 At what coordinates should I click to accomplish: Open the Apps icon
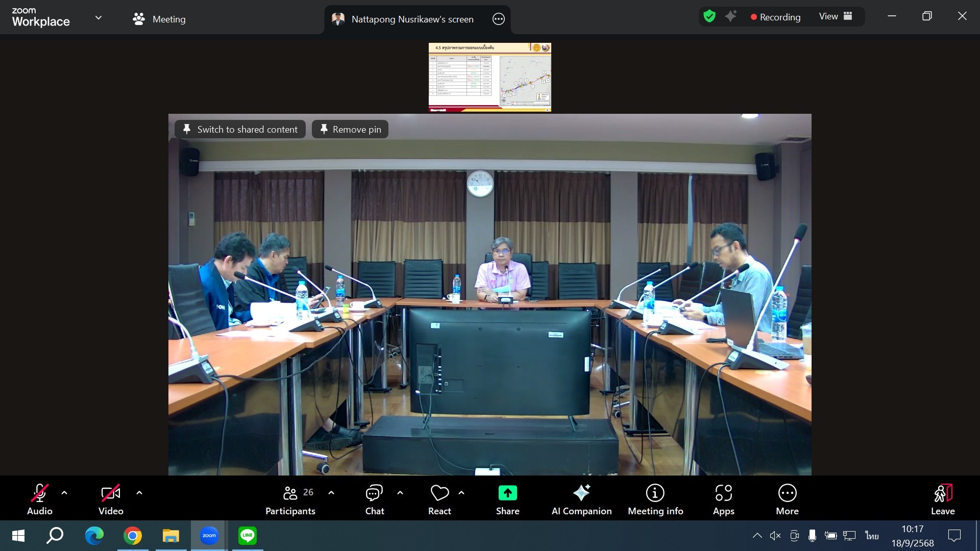[723, 493]
